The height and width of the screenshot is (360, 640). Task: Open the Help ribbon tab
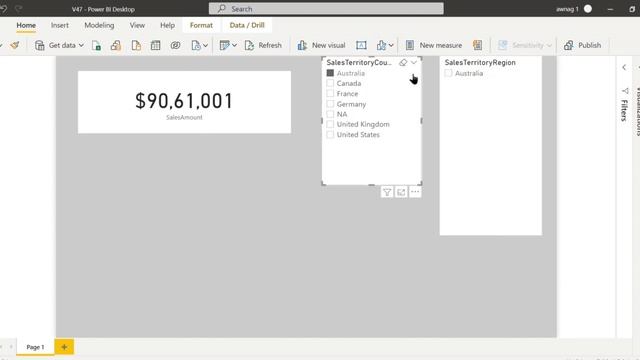pos(167,25)
